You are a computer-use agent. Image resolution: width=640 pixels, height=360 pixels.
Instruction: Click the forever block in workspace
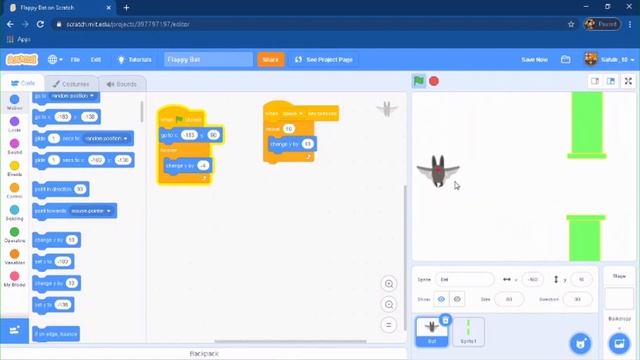point(169,150)
